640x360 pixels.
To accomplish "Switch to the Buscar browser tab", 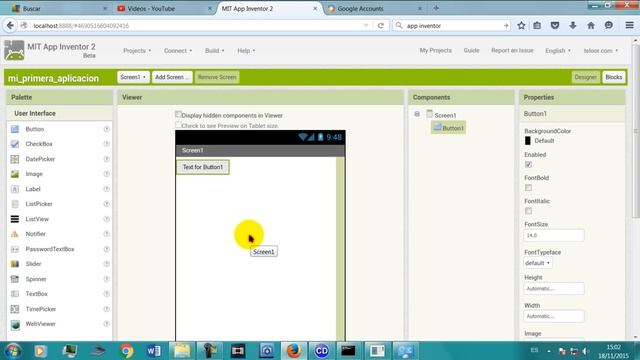I will (x=58, y=8).
